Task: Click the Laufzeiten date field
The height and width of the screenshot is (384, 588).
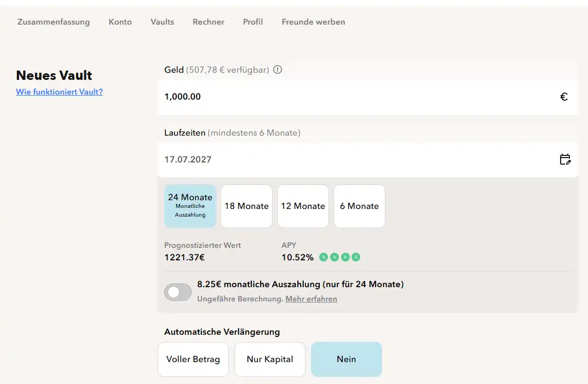Action: pyautogui.click(x=367, y=160)
